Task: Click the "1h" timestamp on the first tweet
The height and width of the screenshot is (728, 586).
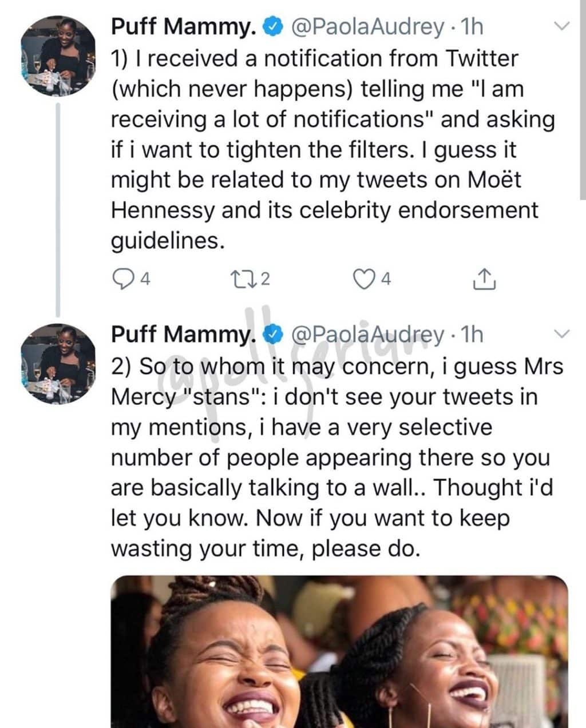Action: point(472,26)
